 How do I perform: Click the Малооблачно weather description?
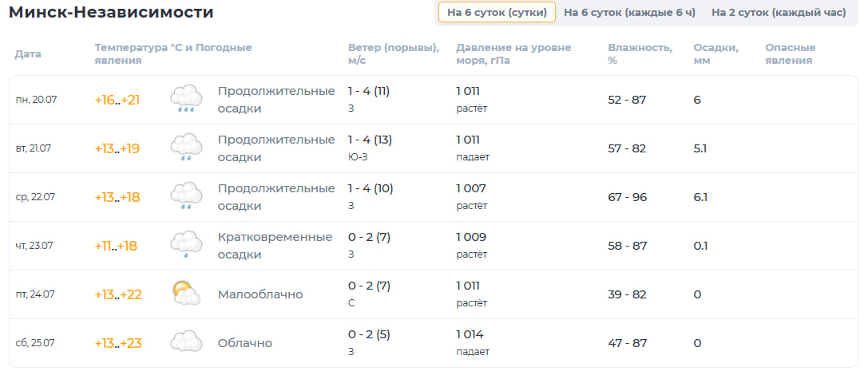click(x=260, y=294)
